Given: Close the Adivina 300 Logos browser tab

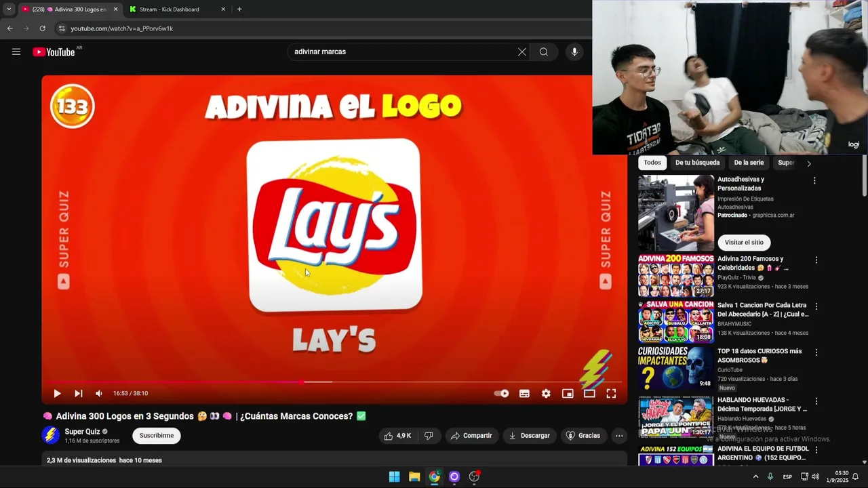Looking at the screenshot, I should click(x=115, y=9).
